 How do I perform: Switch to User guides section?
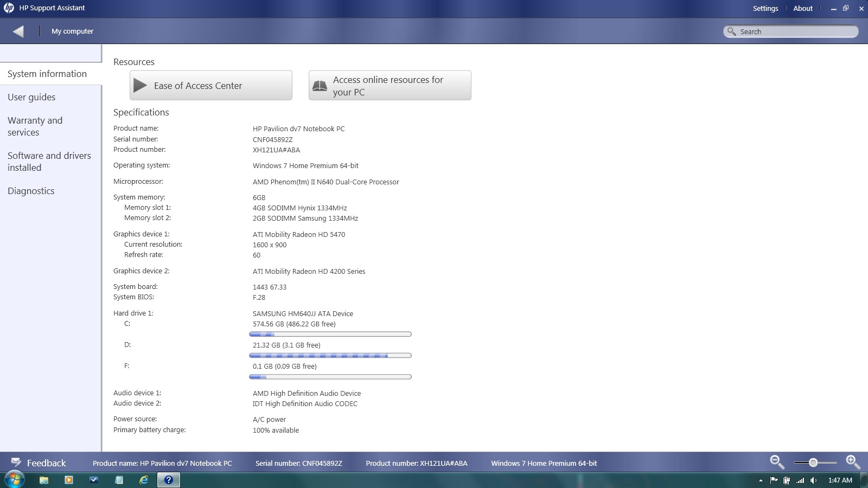tap(31, 97)
